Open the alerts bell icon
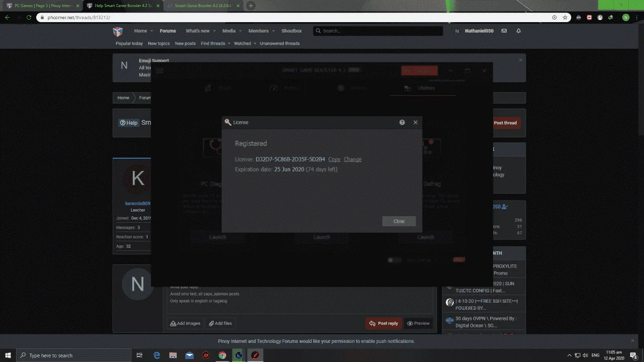Image resolution: width=644 pixels, height=362 pixels. pyautogui.click(x=518, y=31)
